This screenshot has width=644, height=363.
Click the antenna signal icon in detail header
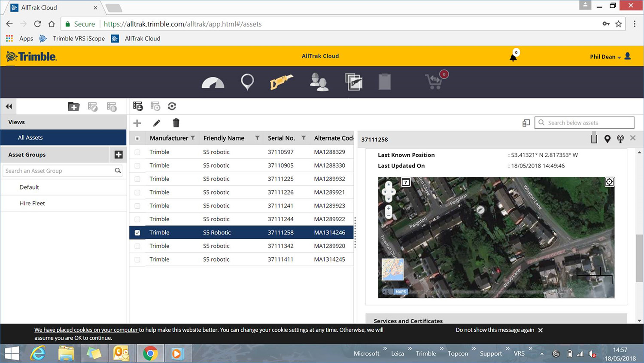[x=620, y=139]
